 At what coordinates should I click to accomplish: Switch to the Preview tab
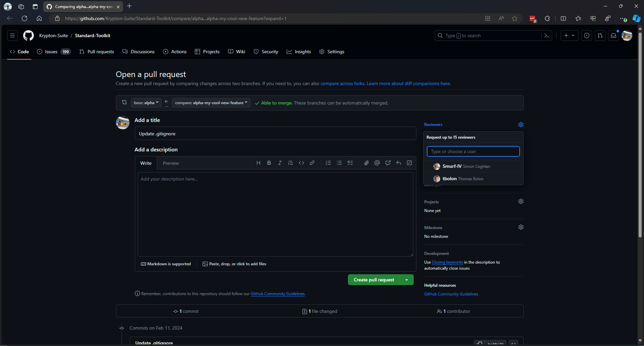(x=171, y=163)
